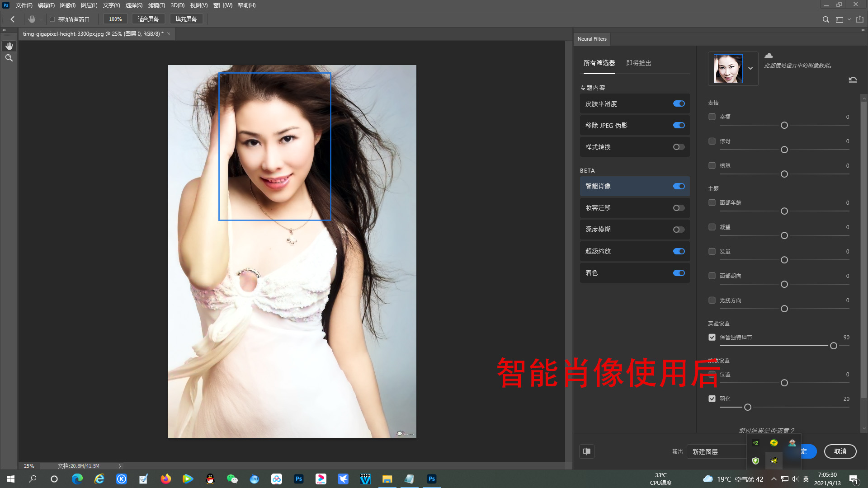The image size is (868, 488).
Task: Uncheck the 保留独特细节 checkbox
Action: pos(712,337)
